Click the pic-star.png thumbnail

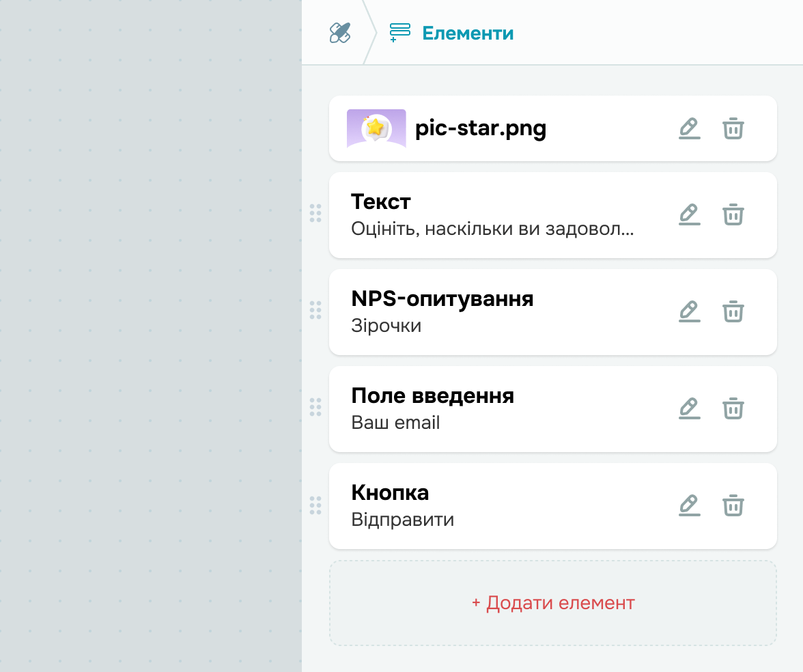point(376,128)
